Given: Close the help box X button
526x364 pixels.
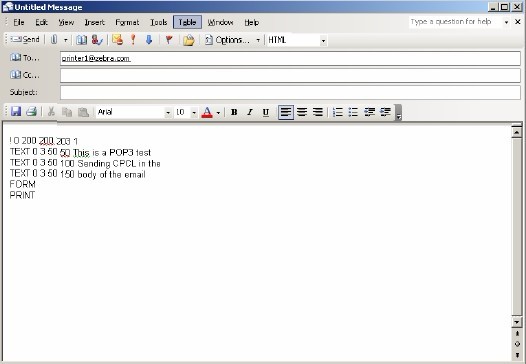Looking at the screenshot, I should point(518,22).
